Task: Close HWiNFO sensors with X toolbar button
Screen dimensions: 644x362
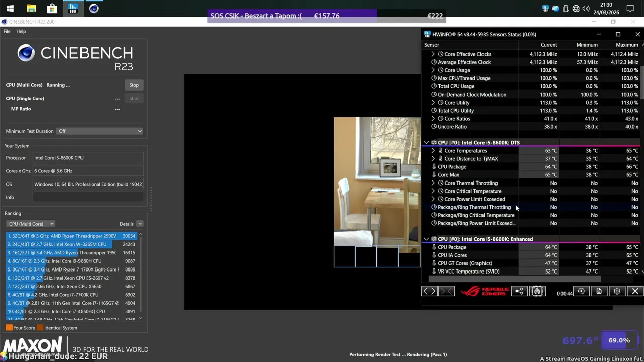Action: (635, 291)
